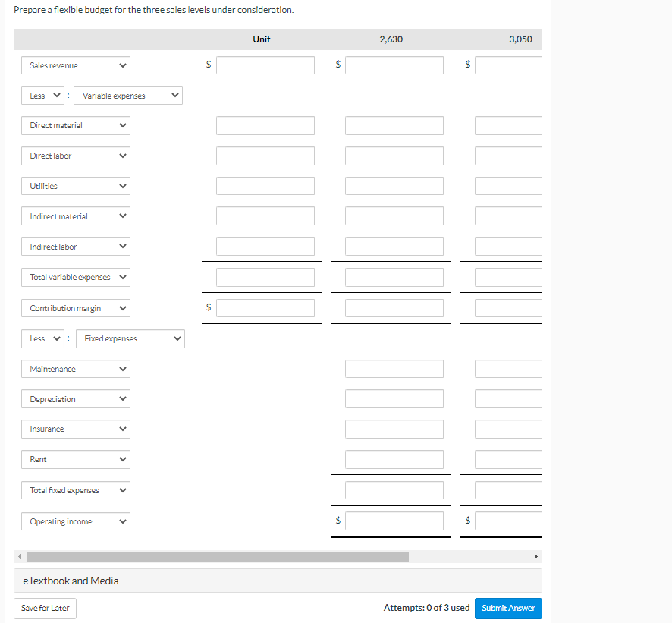Click the Direct material Unit column input

(x=265, y=126)
